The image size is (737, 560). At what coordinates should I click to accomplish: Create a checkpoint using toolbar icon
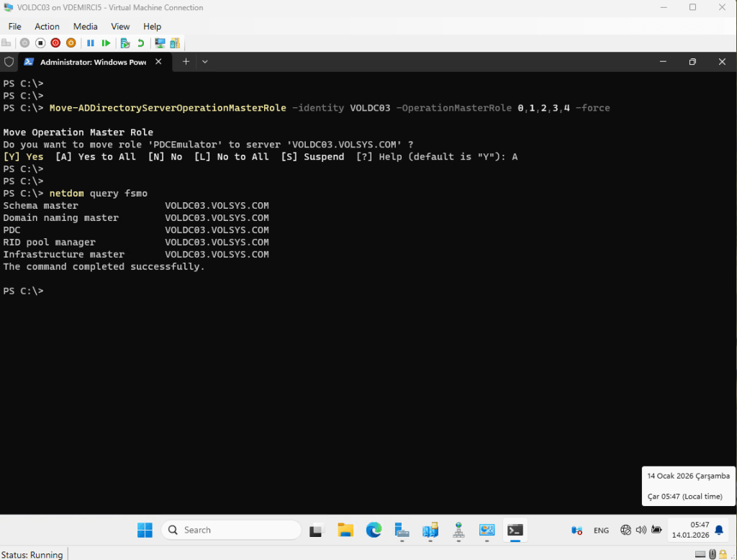pyautogui.click(x=125, y=43)
